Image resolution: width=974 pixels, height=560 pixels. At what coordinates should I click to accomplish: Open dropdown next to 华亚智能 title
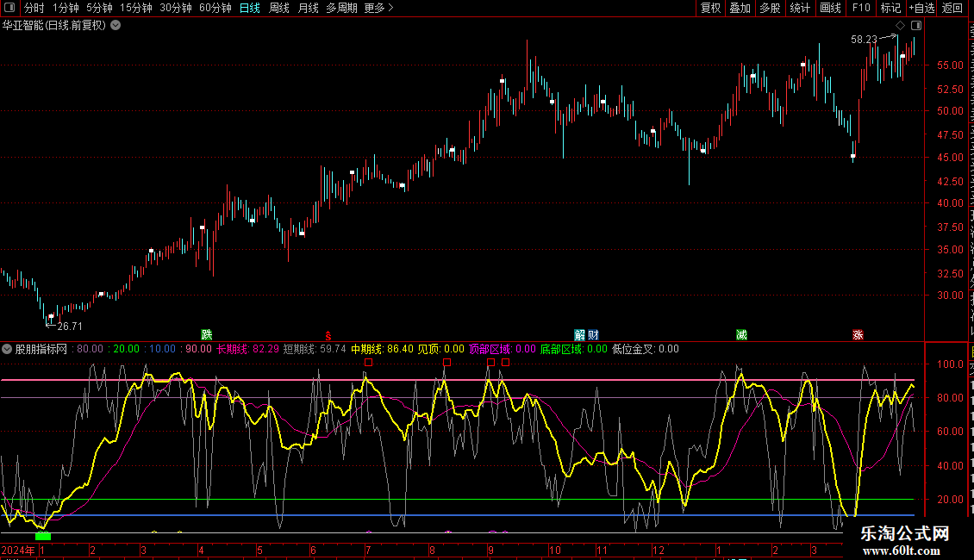[116, 26]
